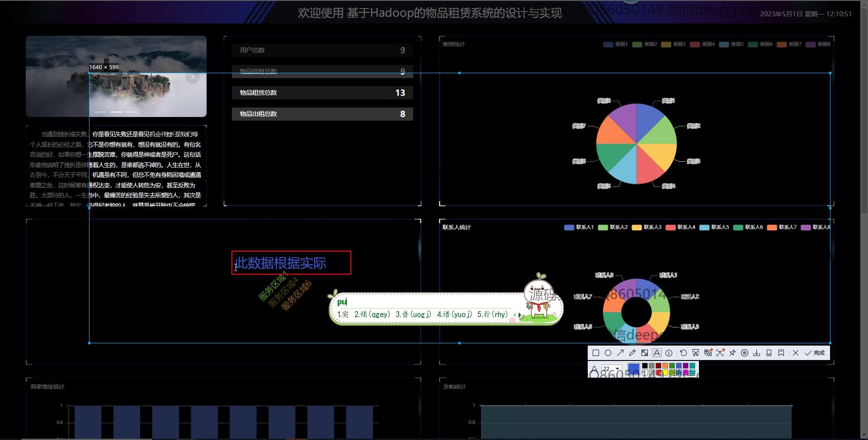
Task: Select IME candidate 4.谱
Action: point(454,314)
